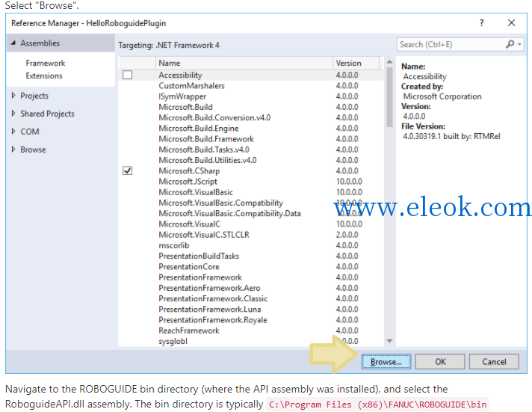This screenshot has height=412, width=532.
Task: Sort by the Version column header
Action: coord(356,63)
